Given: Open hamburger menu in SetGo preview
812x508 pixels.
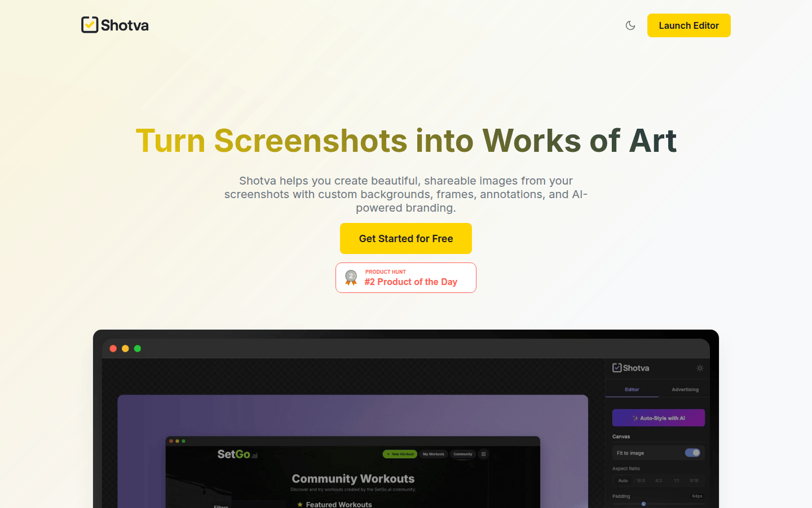Looking at the screenshot, I should coord(483,454).
